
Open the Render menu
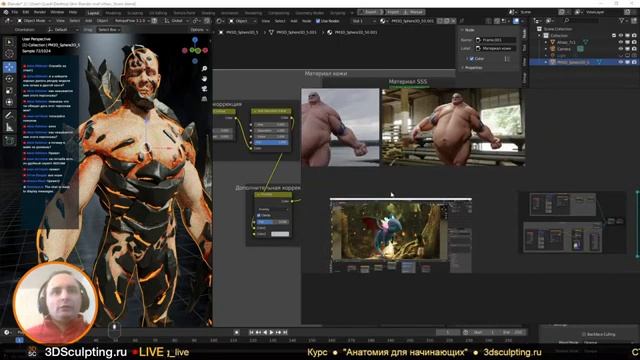(x=40, y=12)
